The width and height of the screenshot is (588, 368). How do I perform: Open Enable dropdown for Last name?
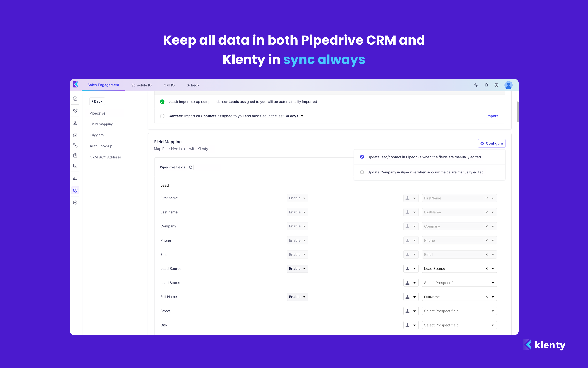point(297,212)
